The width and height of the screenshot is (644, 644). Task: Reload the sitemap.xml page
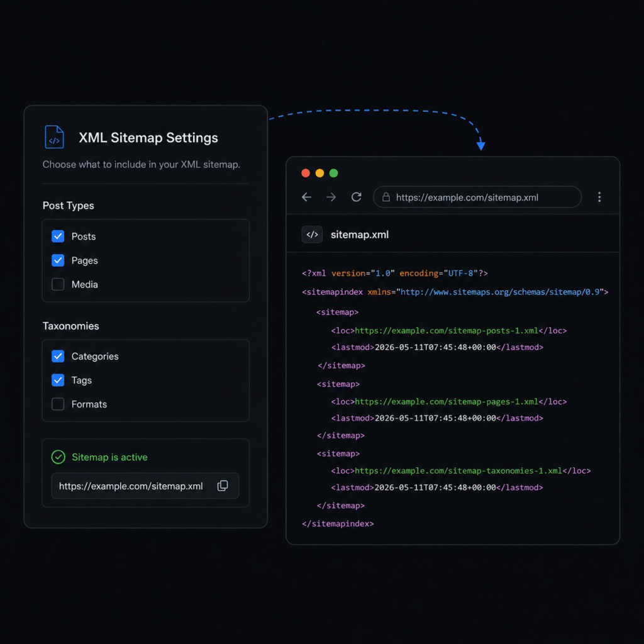click(x=357, y=197)
